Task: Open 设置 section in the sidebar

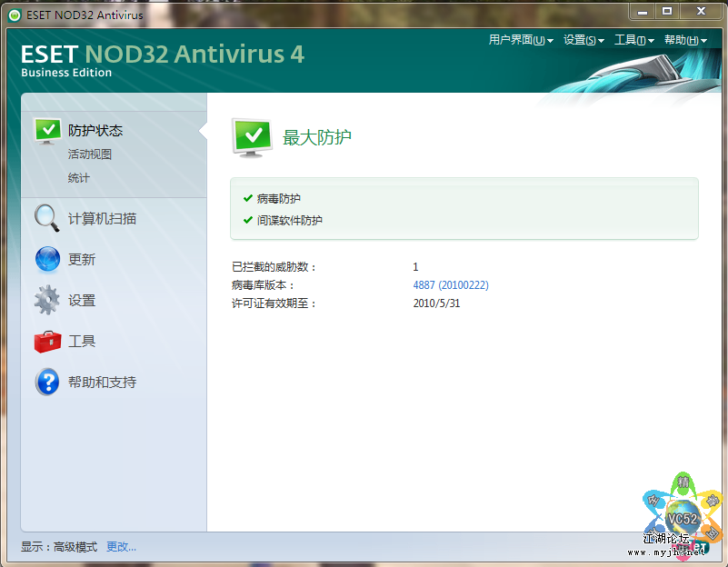Action: click(x=82, y=300)
